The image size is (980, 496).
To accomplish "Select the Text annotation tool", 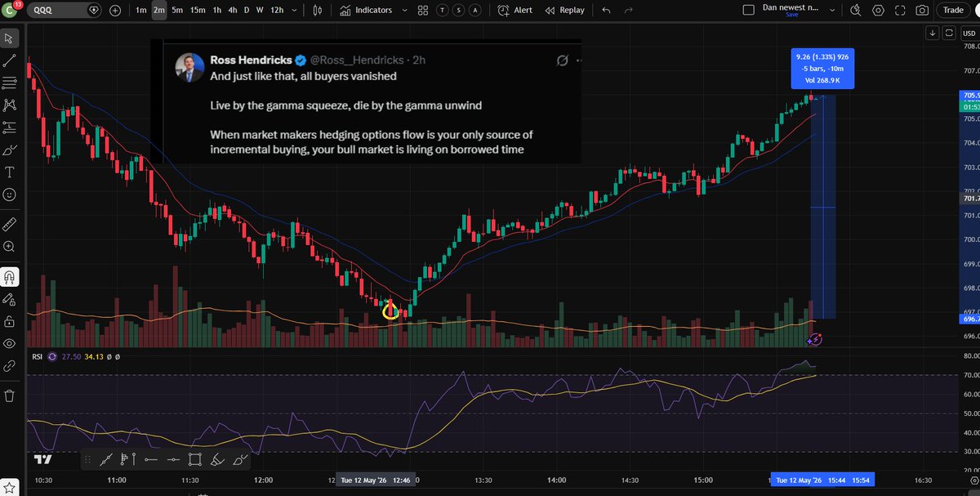I will tap(9, 172).
